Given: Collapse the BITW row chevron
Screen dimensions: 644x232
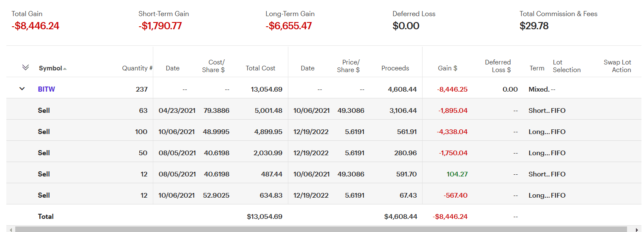Looking at the screenshot, I should 22,89.
